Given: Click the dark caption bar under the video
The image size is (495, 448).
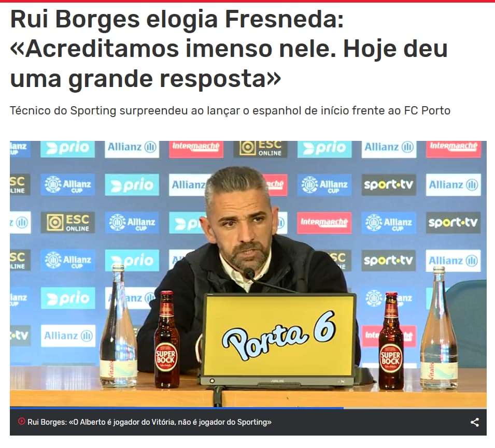Looking at the screenshot, I should point(248,423).
